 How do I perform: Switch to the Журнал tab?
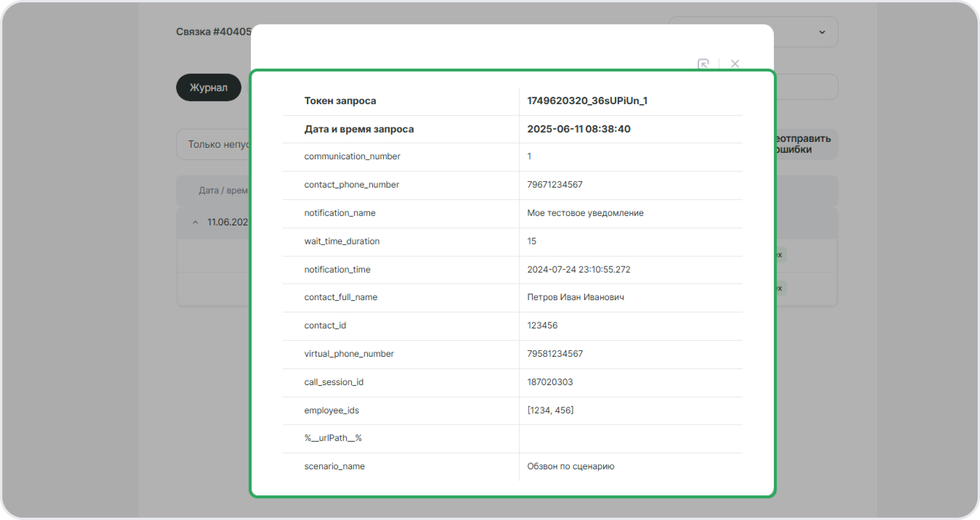(208, 87)
